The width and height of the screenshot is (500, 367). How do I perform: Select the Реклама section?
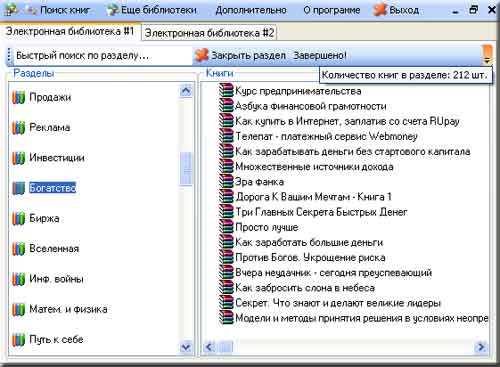(50, 127)
